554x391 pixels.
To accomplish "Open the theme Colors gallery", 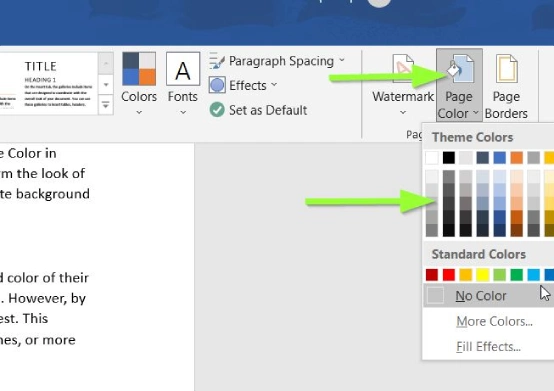I will [139, 84].
